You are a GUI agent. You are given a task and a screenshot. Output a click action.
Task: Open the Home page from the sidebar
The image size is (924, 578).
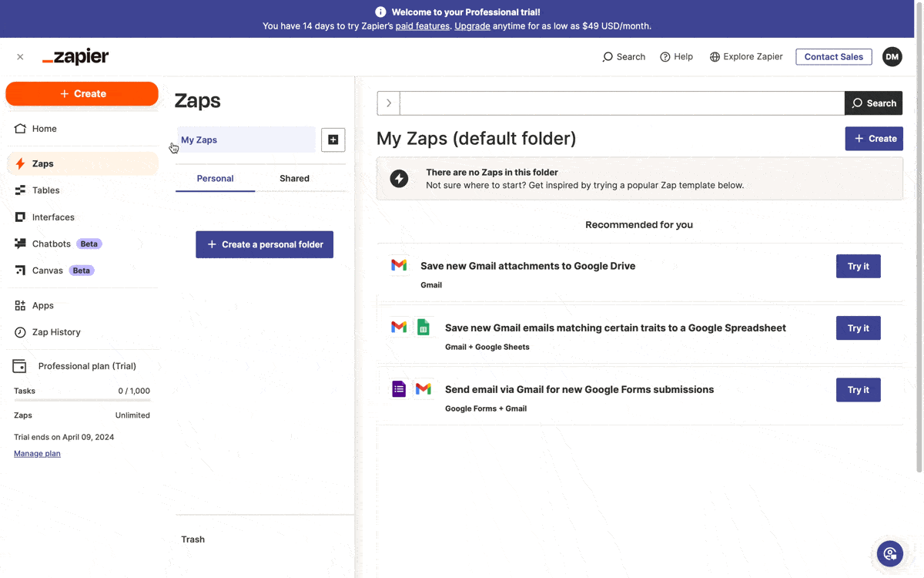point(44,129)
